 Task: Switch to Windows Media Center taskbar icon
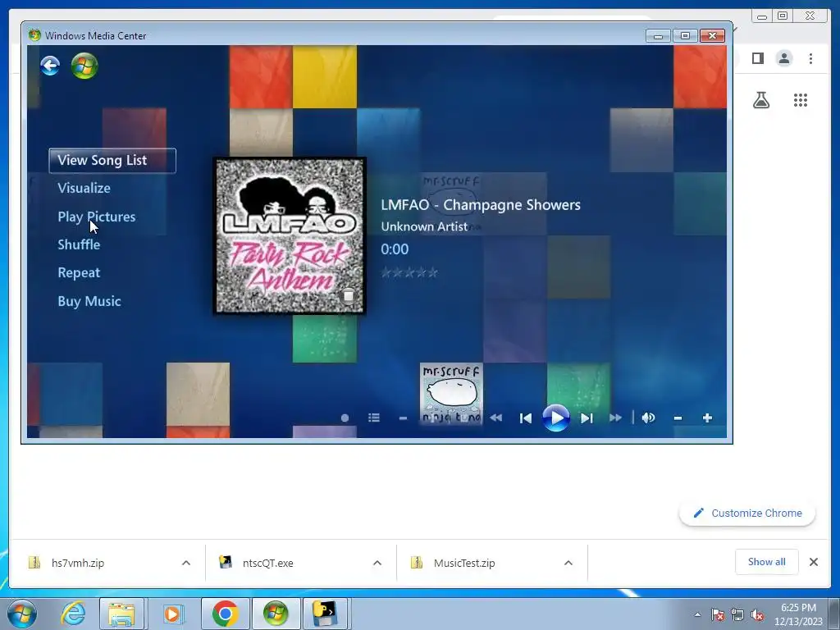[x=276, y=614]
